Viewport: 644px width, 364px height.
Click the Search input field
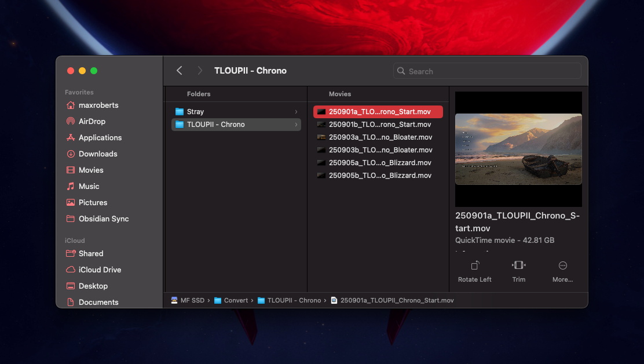point(492,71)
